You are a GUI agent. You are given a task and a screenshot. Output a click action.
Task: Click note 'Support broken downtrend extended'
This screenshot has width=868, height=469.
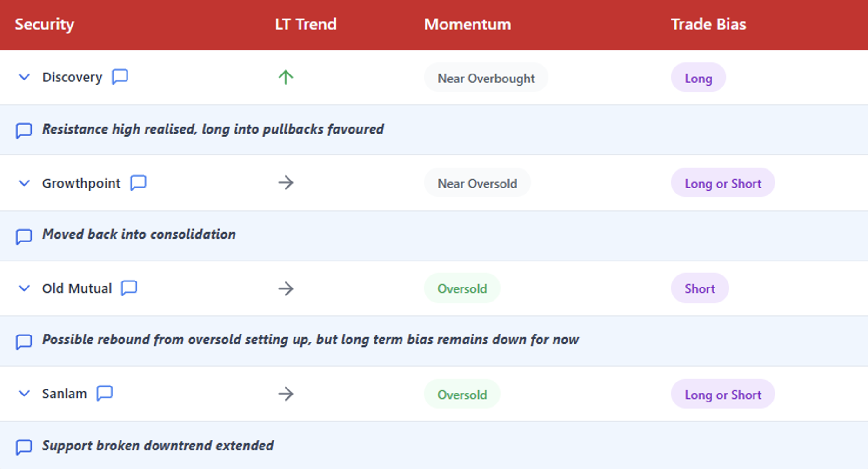point(158,446)
